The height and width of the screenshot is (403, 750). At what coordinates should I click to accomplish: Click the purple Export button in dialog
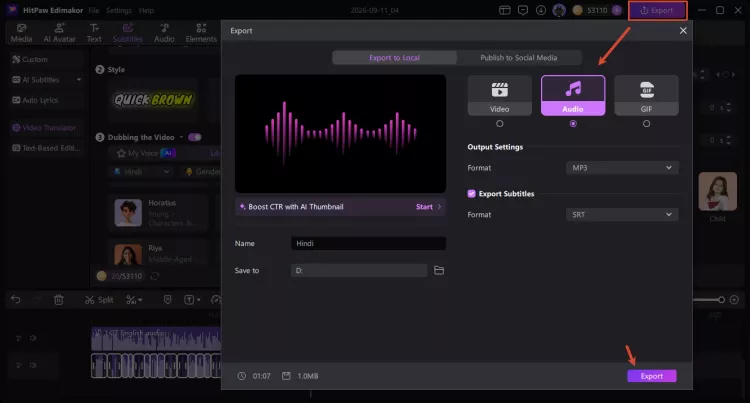pyautogui.click(x=651, y=376)
